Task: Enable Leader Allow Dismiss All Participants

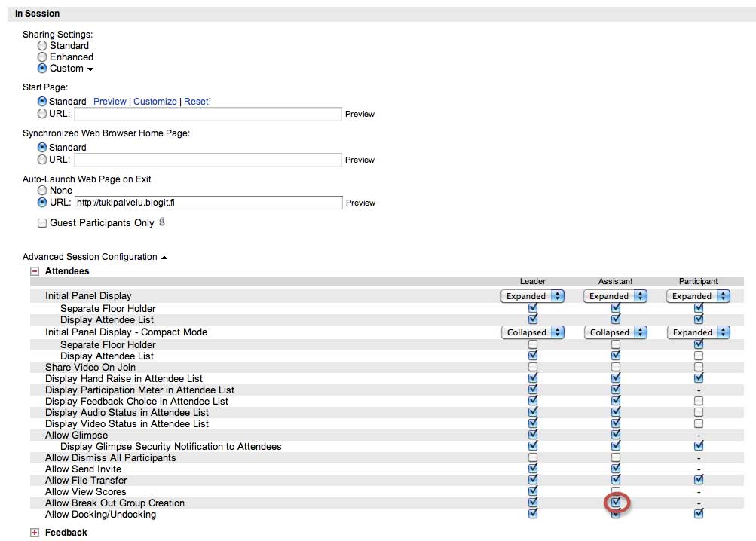Action: pyautogui.click(x=533, y=457)
